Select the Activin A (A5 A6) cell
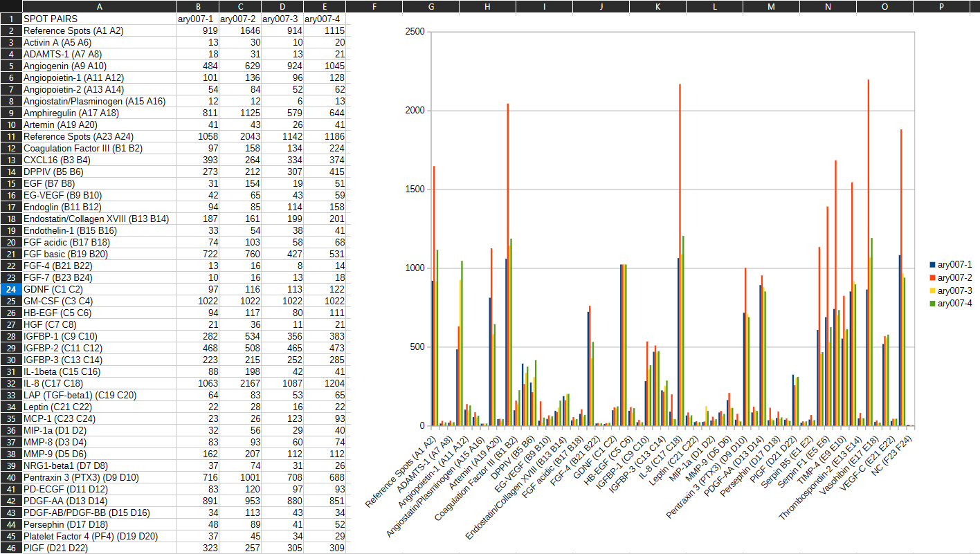980x554 pixels. [x=99, y=42]
